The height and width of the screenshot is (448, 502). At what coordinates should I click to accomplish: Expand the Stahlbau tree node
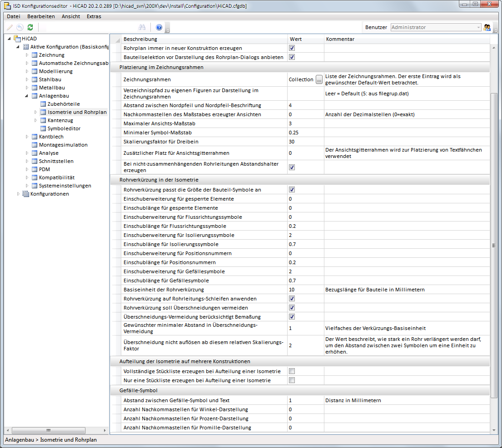[27, 79]
